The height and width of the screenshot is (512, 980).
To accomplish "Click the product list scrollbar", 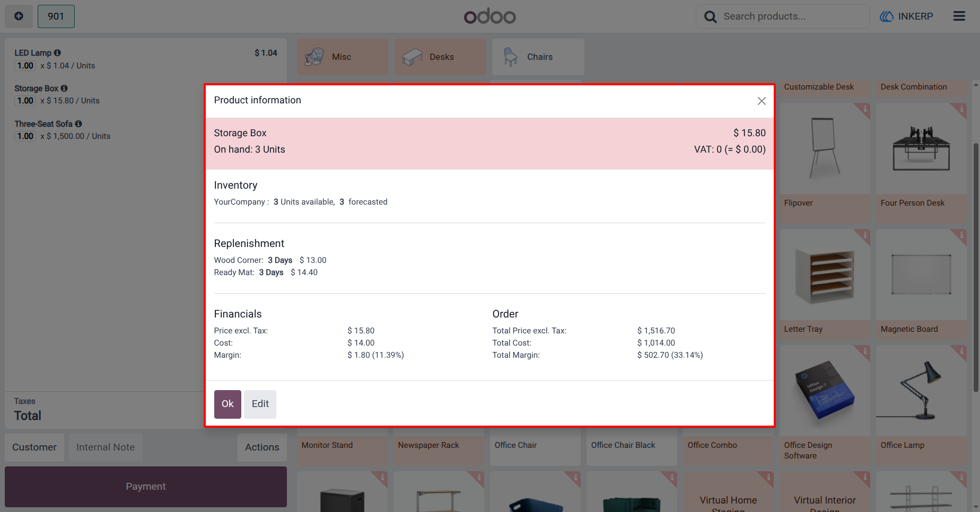I will tap(976, 268).
